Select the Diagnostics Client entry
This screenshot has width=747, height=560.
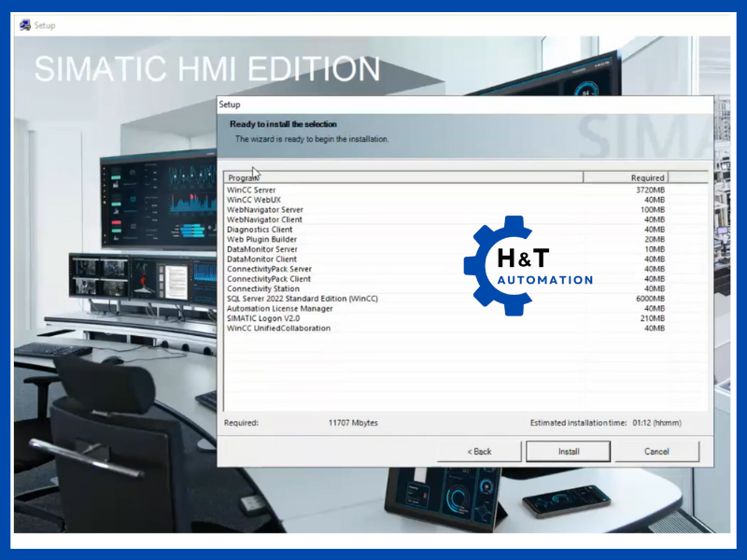tap(260, 230)
